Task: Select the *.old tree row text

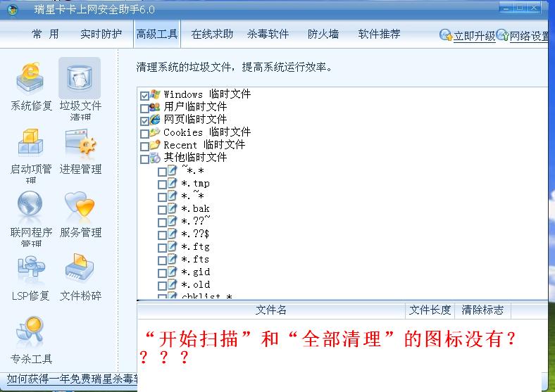Action: point(196,284)
